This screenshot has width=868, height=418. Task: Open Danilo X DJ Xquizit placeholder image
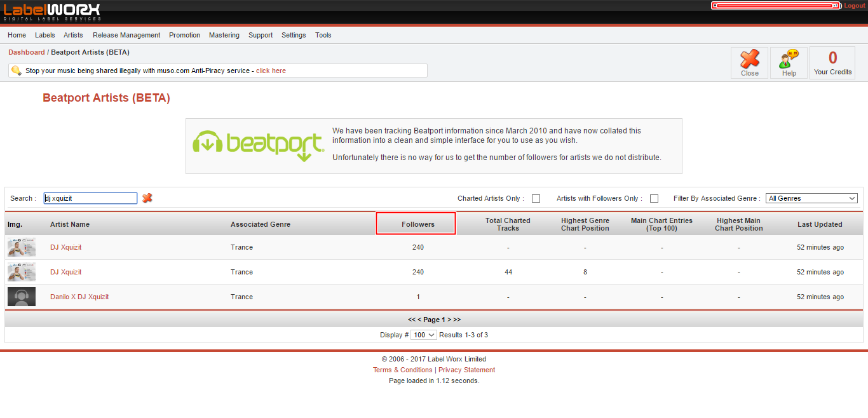point(22,297)
